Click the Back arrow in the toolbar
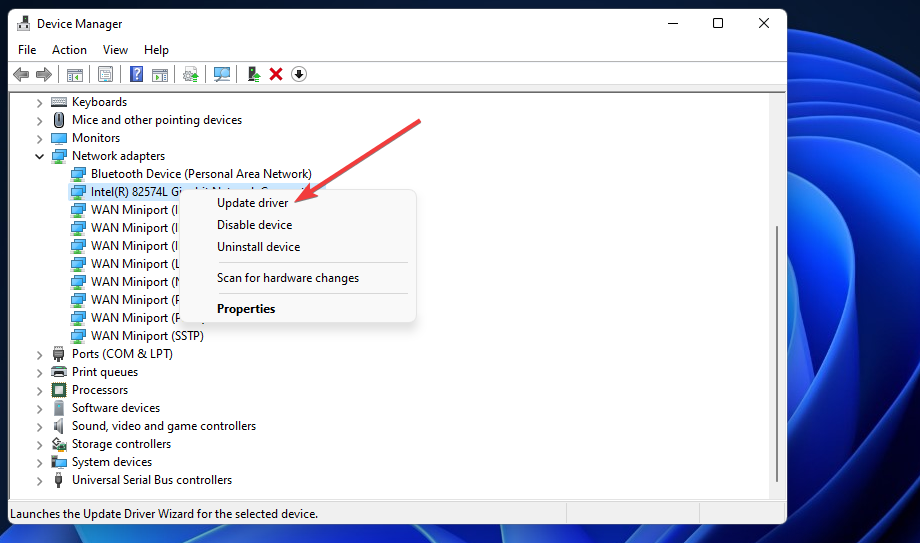Viewport: 920px width, 543px height. pos(21,75)
